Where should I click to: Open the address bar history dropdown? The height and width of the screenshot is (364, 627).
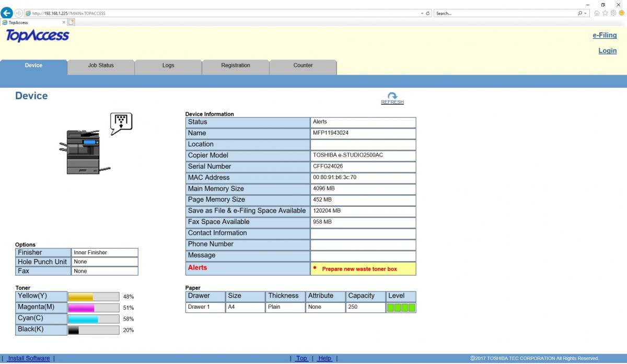click(422, 13)
